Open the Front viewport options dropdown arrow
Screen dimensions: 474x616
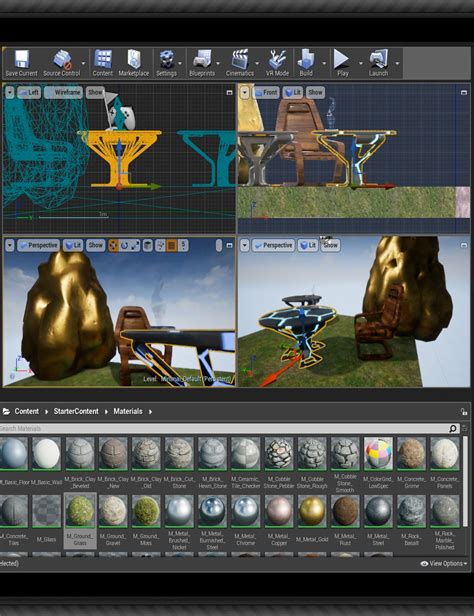click(245, 93)
